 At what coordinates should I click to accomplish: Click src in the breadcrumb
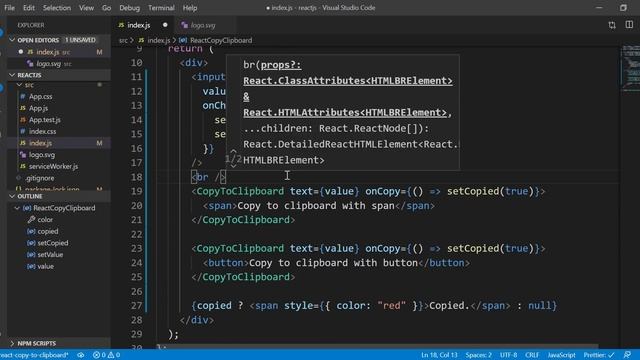click(x=123, y=40)
